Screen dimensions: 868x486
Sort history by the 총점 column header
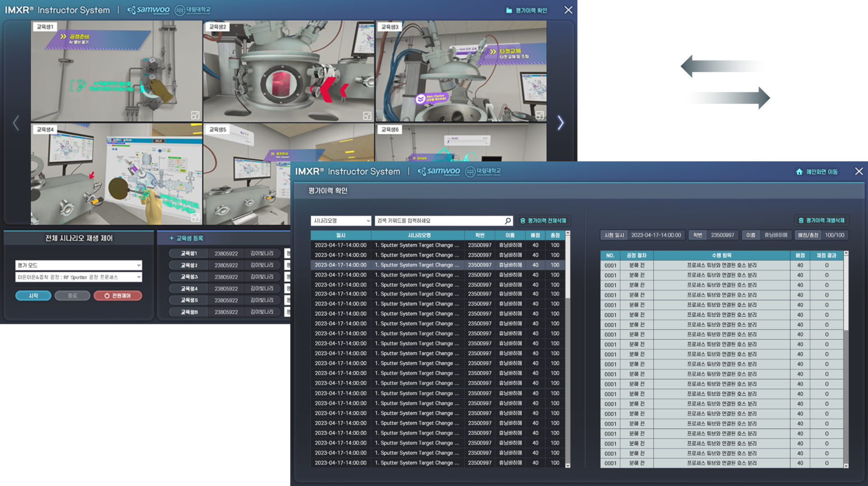coord(555,235)
